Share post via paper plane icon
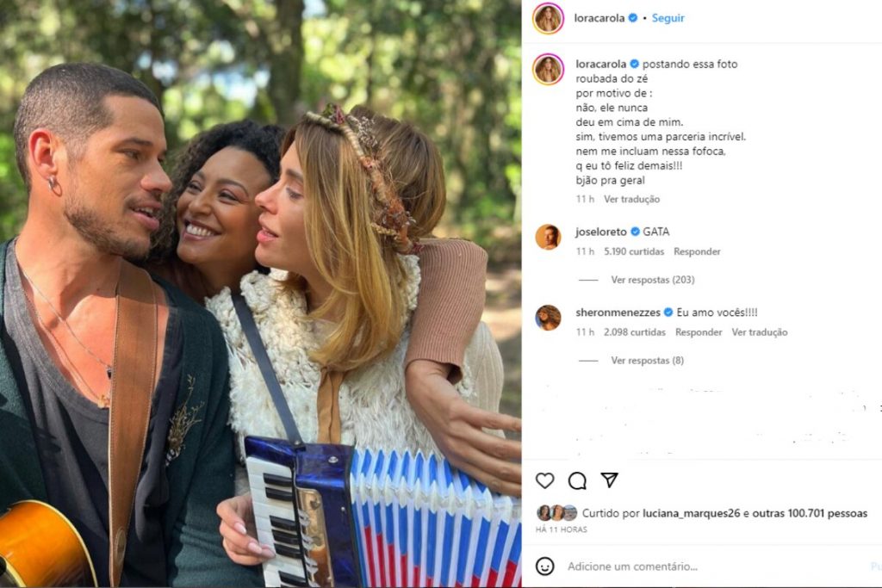882x588 pixels. (609, 480)
